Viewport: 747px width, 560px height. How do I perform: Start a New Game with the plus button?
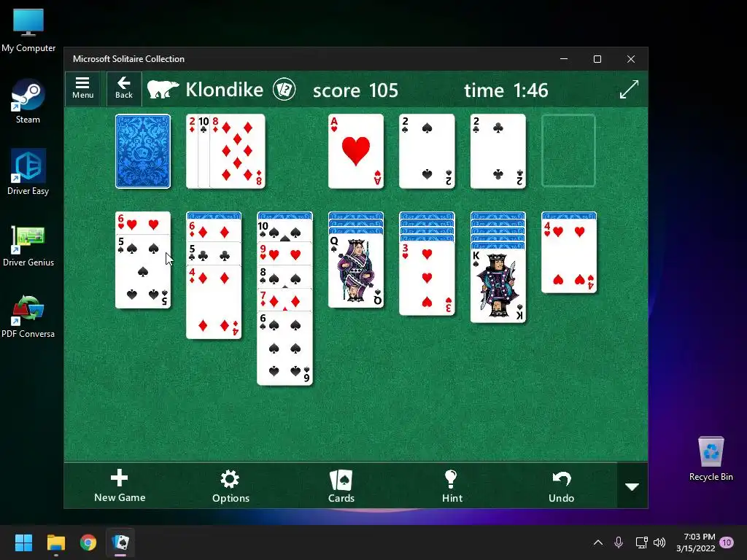(120, 486)
